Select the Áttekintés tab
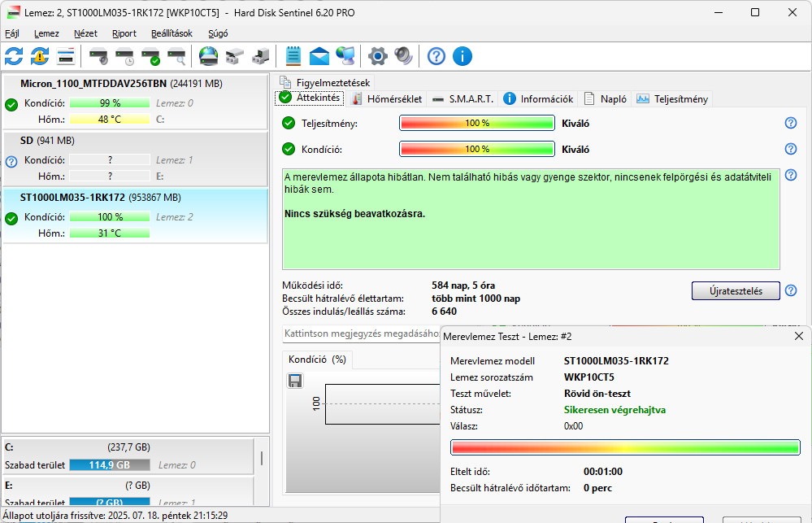 pyautogui.click(x=310, y=98)
